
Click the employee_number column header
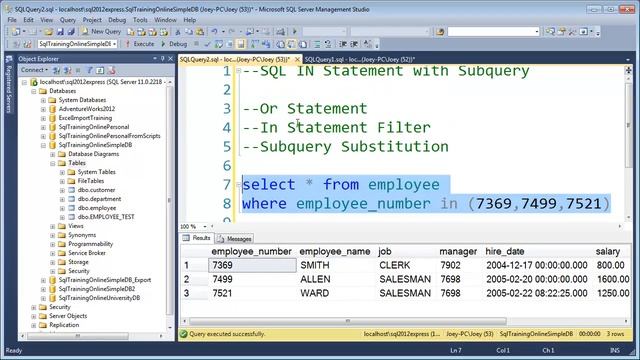tap(251, 251)
